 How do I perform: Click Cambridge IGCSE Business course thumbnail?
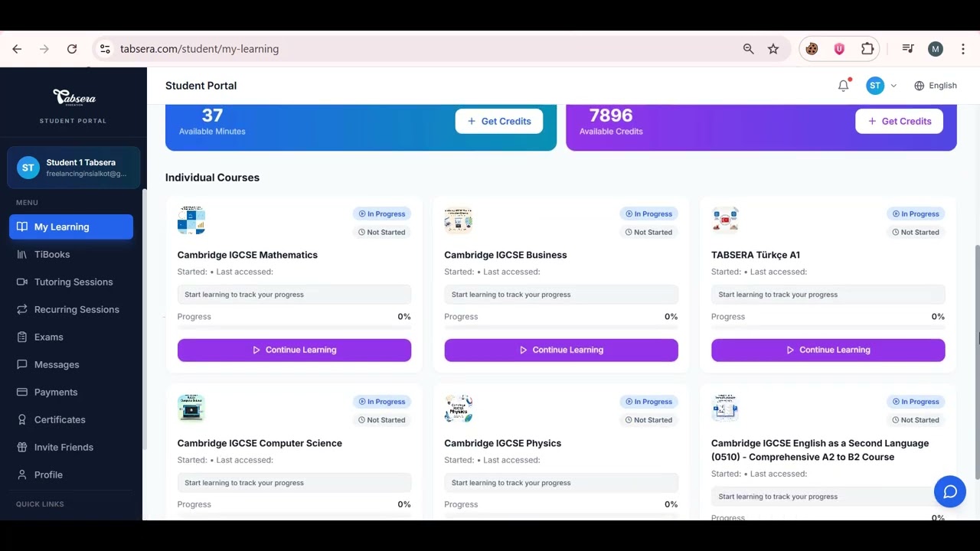[458, 220]
